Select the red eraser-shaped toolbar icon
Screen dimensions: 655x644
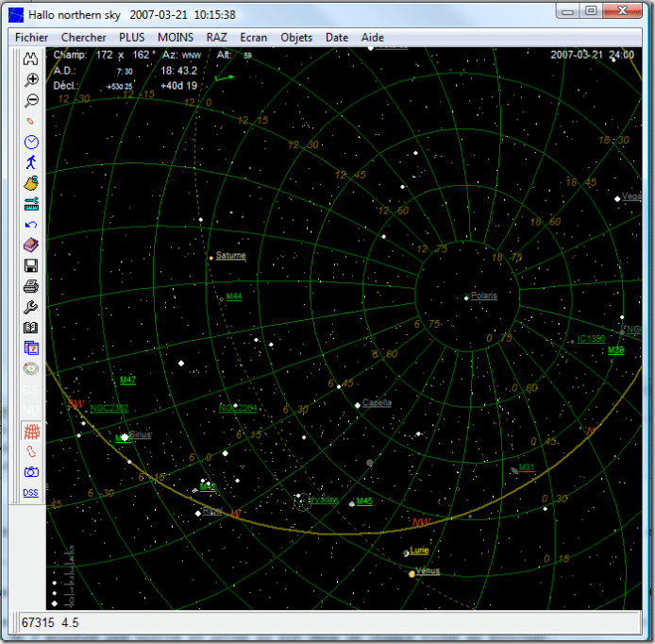30,121
